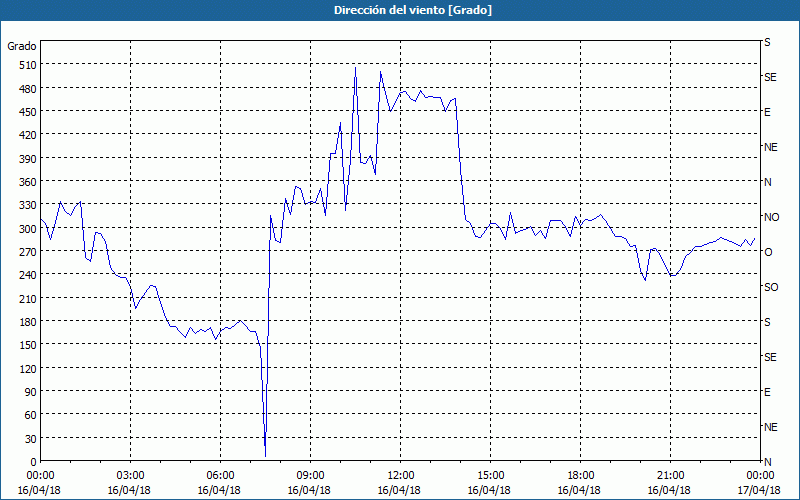This screenshot has width=800, height=500.
Task: Select the 270 degree axis label
Action: [28, 252]
